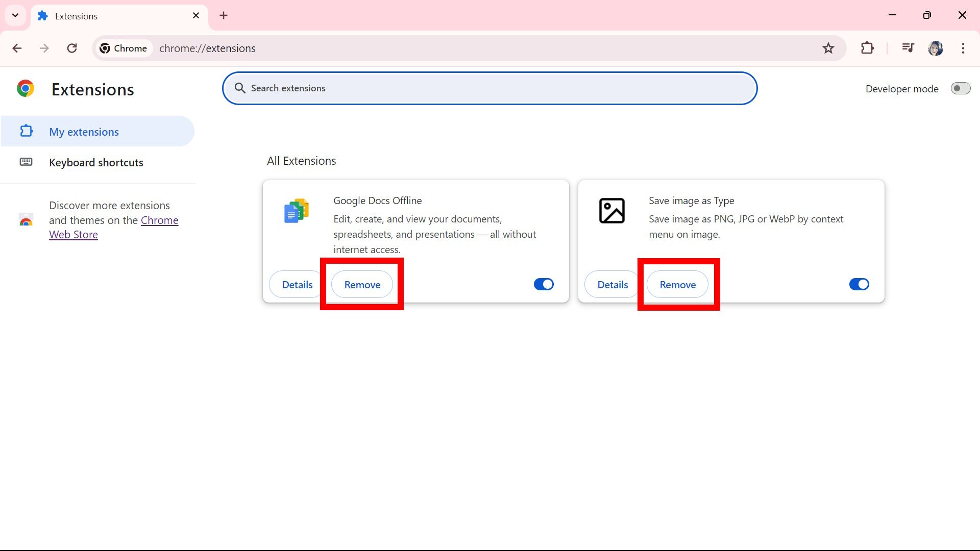This screenshot has height=551, width=980.
Task: Open Chrome browser menu options
Action: pyautogui.click(x=965, y=48)
